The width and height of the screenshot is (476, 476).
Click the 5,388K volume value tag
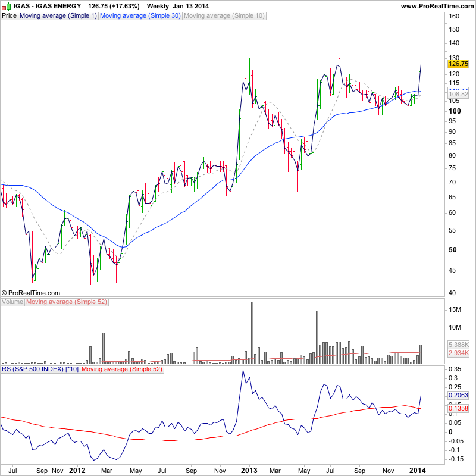coord(458,345)
